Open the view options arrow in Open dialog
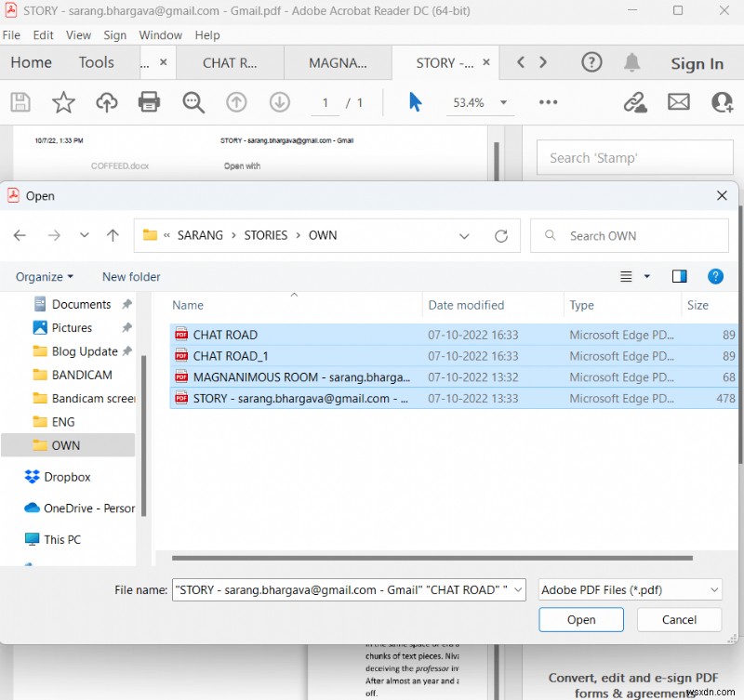This screenshot has width=744, height=700. 644,276
